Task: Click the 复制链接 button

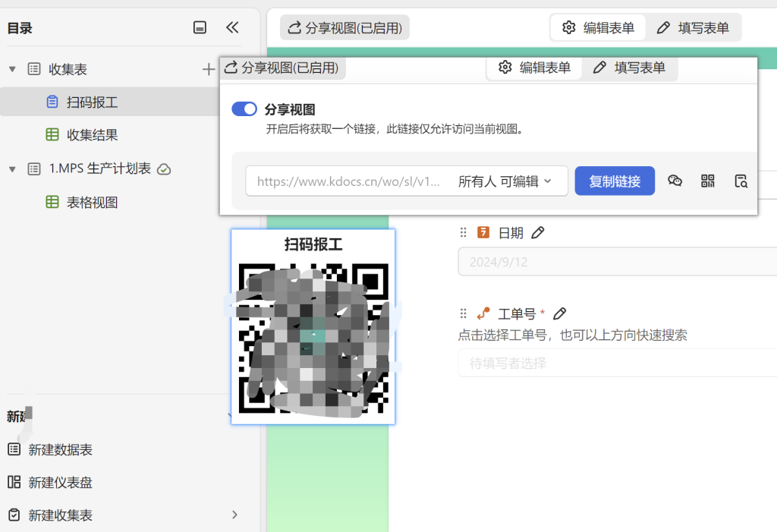Action: tap(615, 181)
